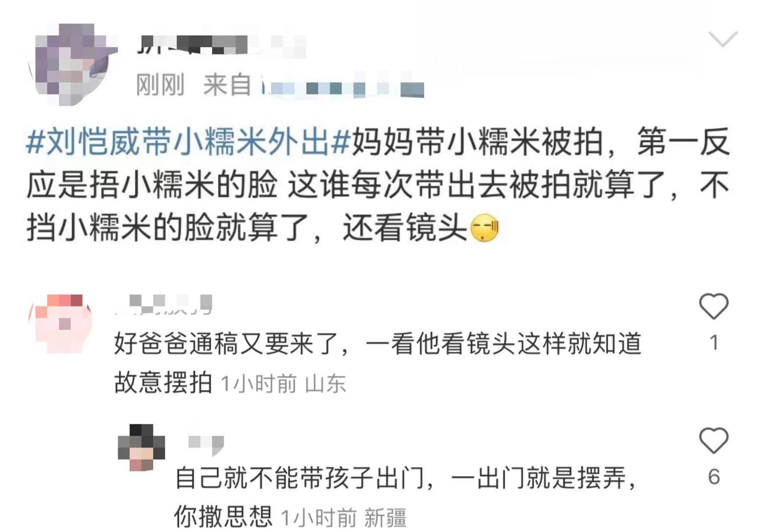
Task: Open the reply author's dark avatar
Action: coord(142,448)
